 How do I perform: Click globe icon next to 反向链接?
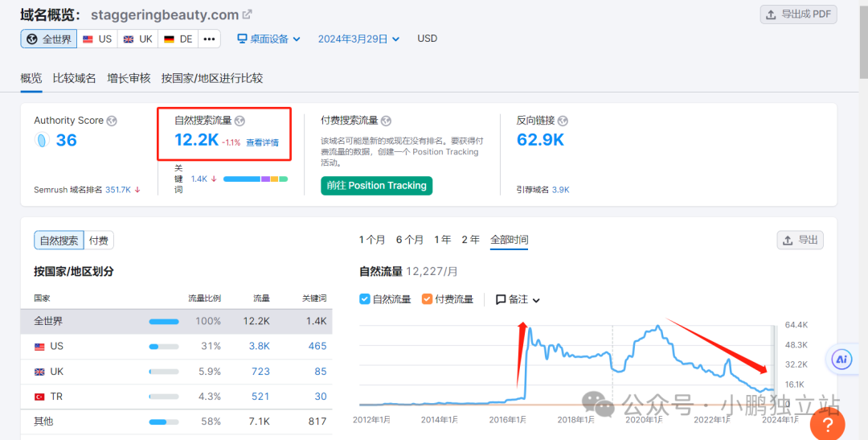click(x=563, y=121)
